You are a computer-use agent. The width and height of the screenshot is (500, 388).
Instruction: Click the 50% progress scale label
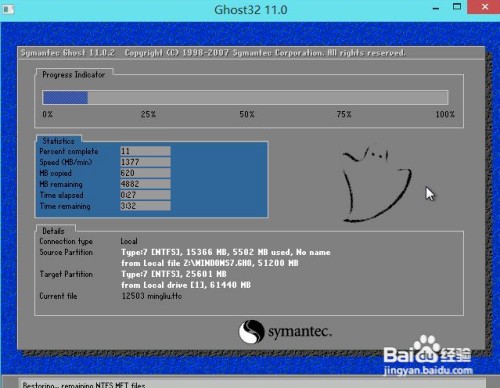click(x=247, y=114)
